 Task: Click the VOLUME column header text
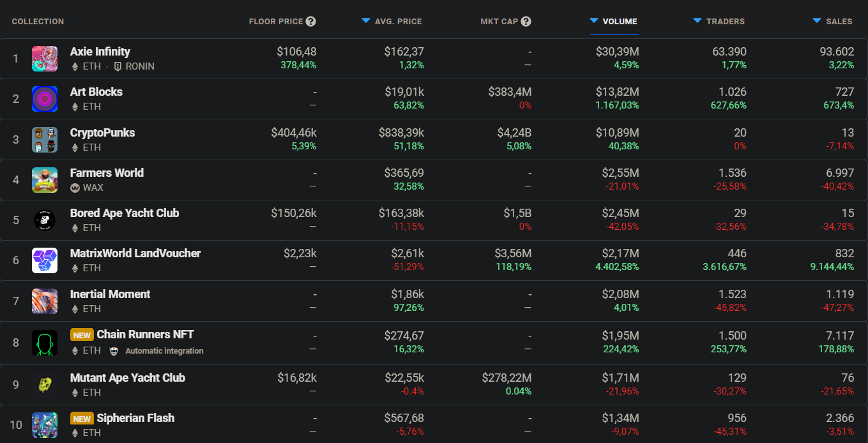[620, 22]
